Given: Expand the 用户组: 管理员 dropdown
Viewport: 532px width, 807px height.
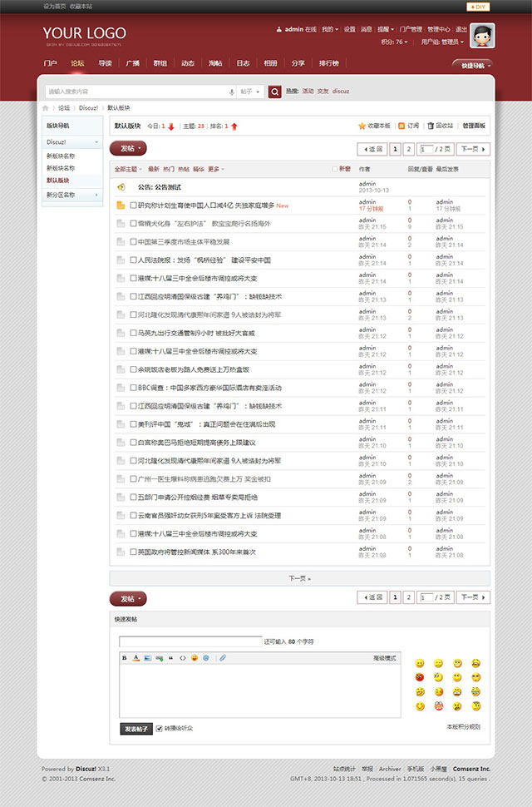Looking at the screenshot, I should click(442, 42).
